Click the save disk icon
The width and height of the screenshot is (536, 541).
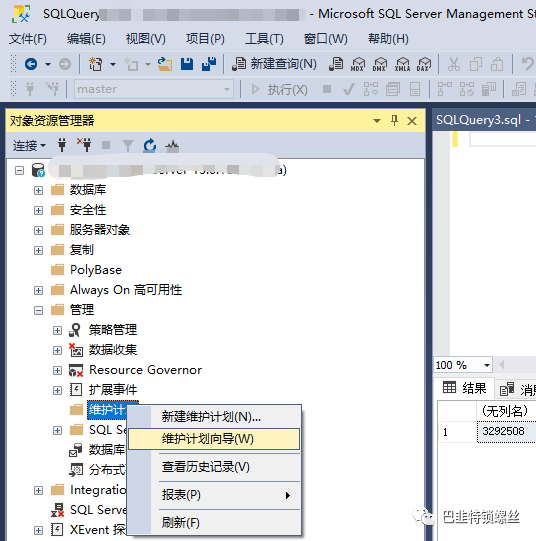[x=187, y=64]
